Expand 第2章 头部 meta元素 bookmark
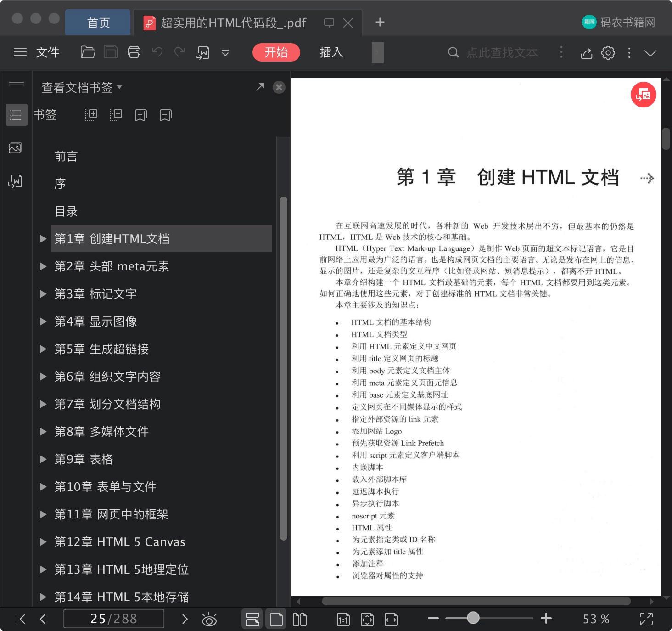 [x=43, y=266]
